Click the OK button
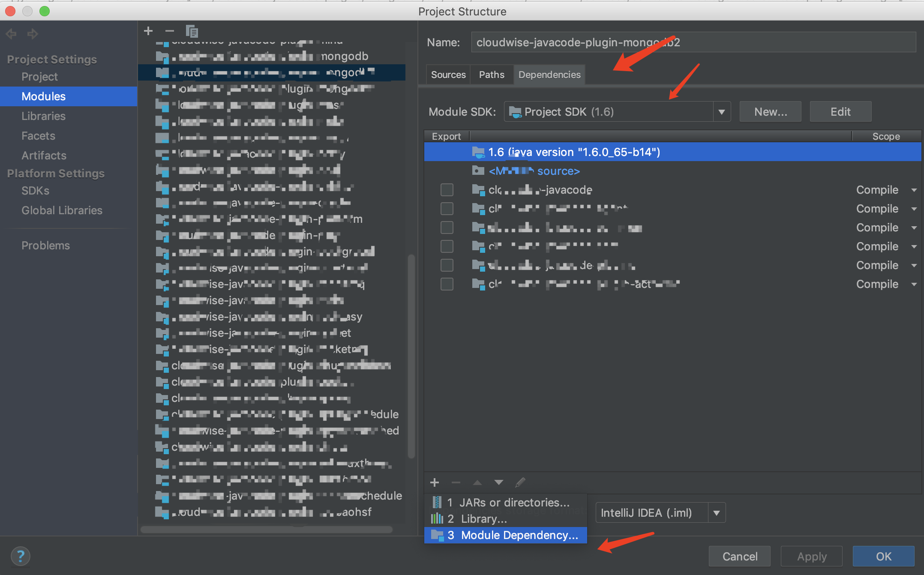 pos(883,556)
